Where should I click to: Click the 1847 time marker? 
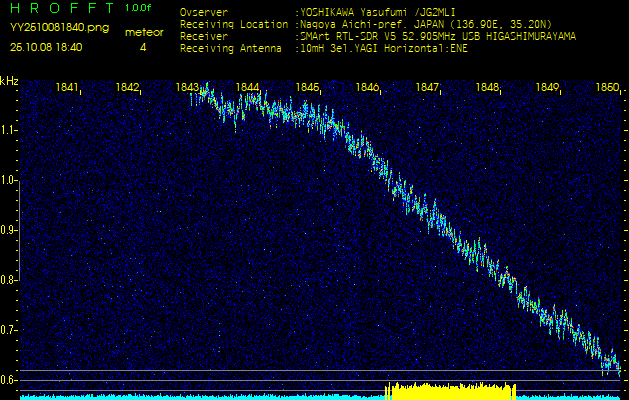tap(428, 88)
